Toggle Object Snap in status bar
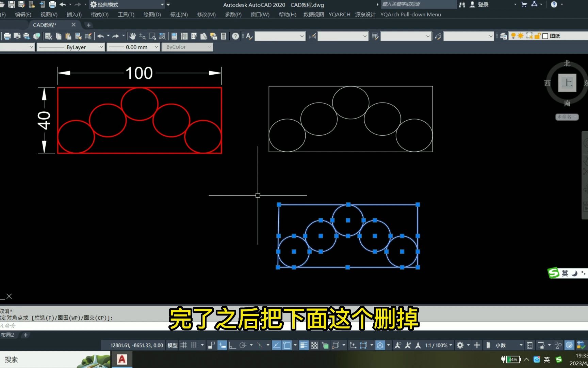Viewport: 588px width, 368px height. click(x=287, y=345)
